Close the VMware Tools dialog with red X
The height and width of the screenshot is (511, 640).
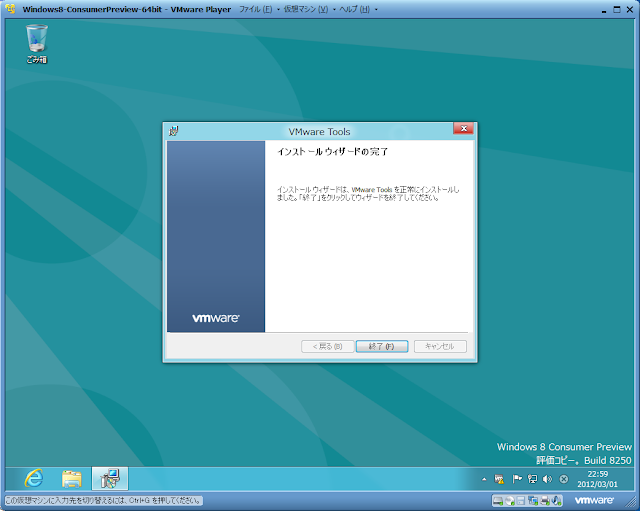point(463,129)
